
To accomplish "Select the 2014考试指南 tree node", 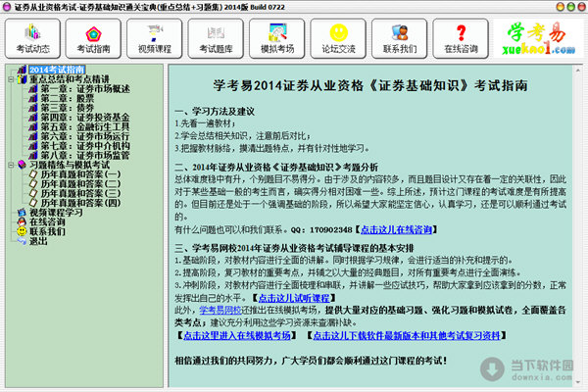I will [57, 70].
